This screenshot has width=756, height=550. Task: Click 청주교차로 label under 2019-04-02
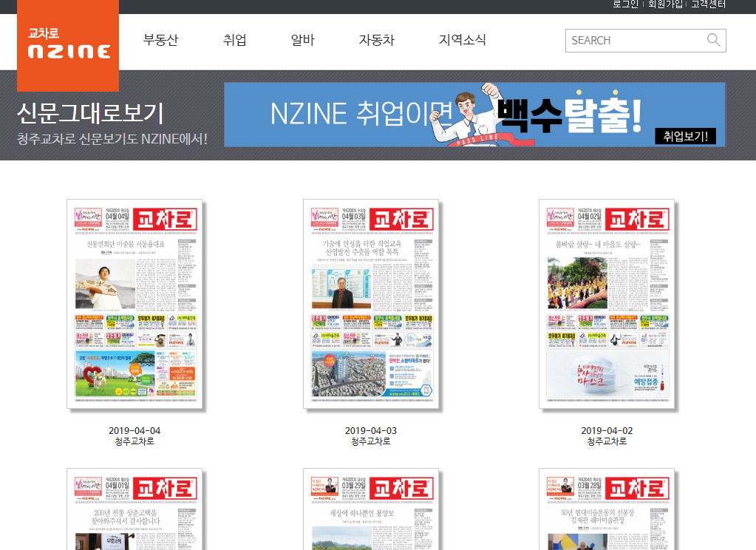[x=607, y=441]
